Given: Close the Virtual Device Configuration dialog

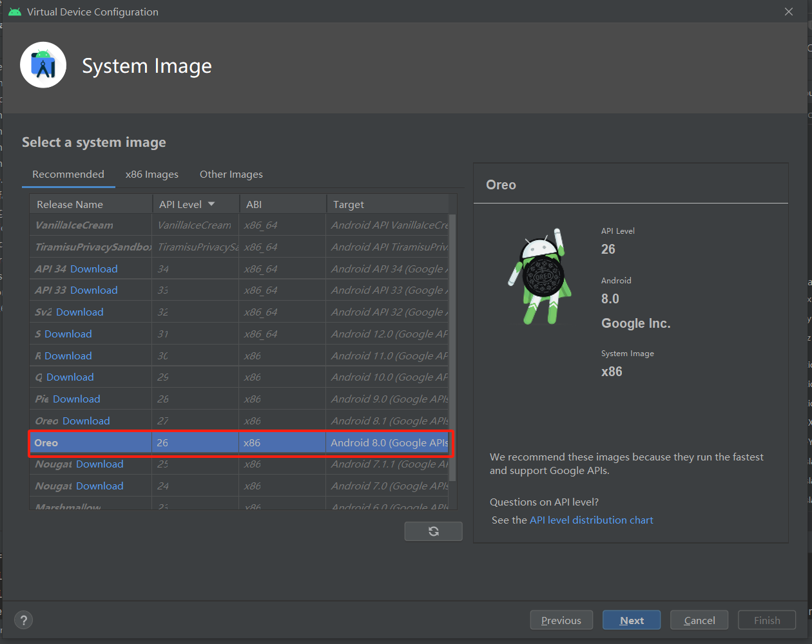Looking at the screenshot, I should [789, 12].
